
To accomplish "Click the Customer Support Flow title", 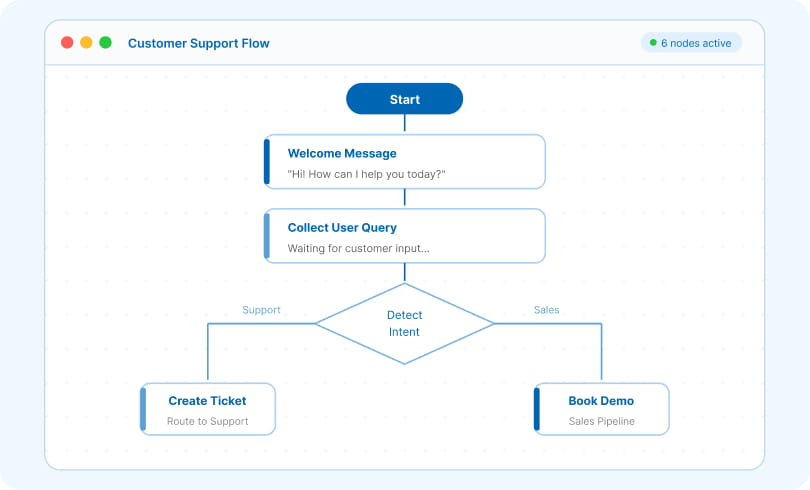I will tap(199, 43).
